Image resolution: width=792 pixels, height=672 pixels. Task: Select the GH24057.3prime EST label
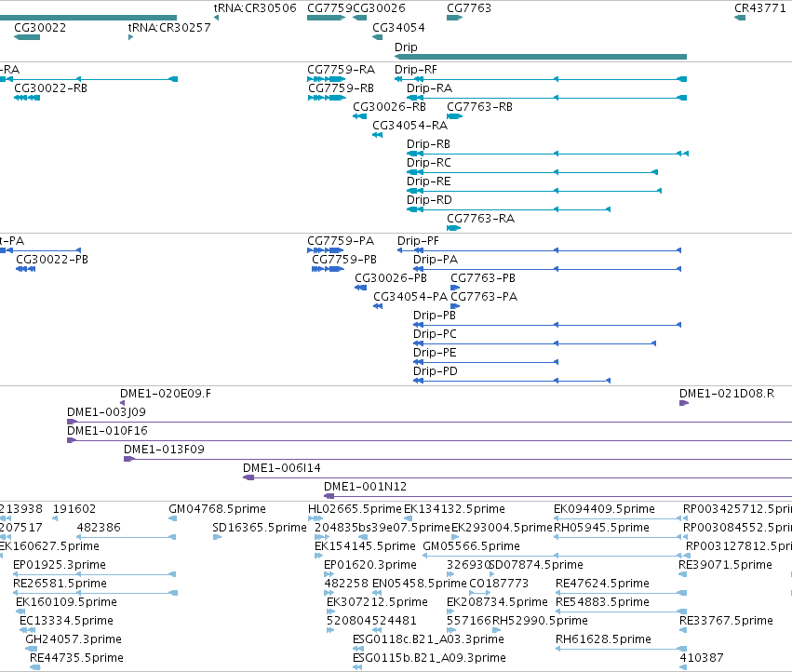tap(74, 639)
